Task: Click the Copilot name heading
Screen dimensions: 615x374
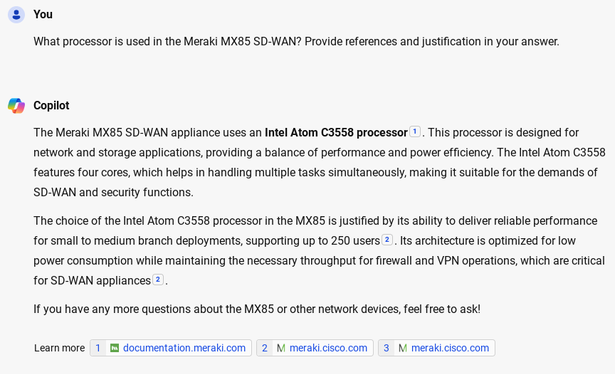Action: pyautogui.click(x=51, y=105)
